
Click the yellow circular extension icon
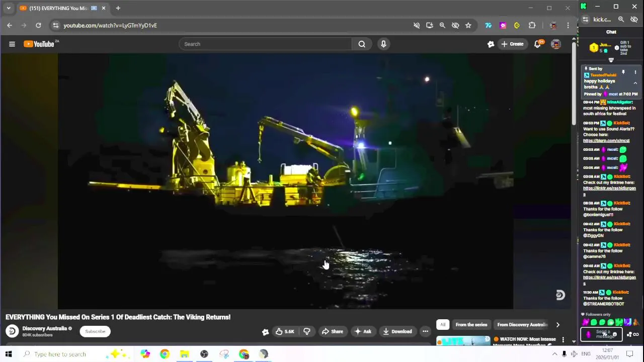(x=517, y=25)
